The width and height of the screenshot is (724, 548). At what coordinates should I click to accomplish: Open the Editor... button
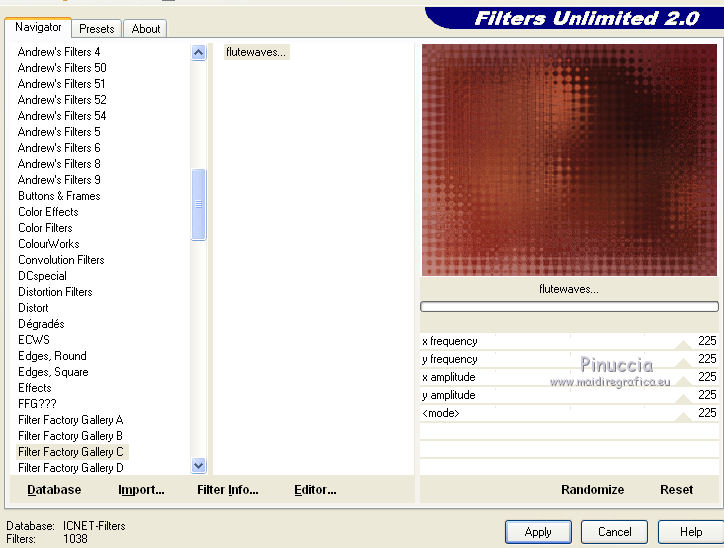[x=315, y=490]
